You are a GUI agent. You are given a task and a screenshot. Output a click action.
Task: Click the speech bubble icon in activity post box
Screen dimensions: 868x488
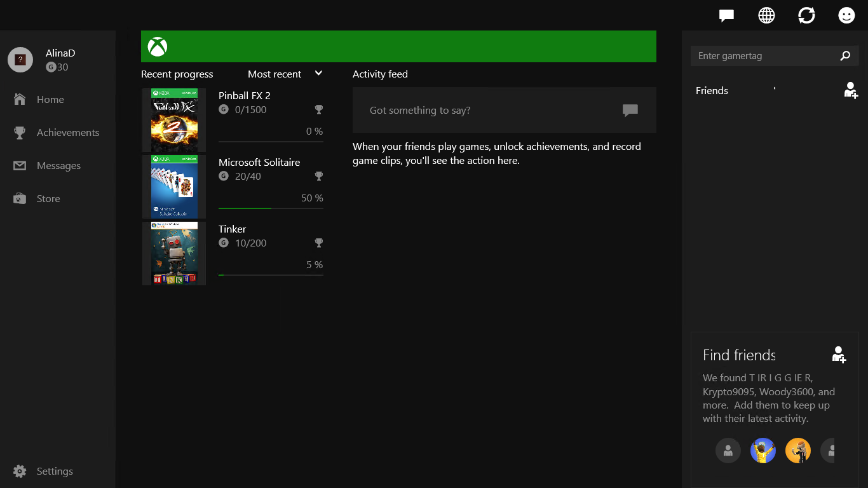click(x=630, y=111)
